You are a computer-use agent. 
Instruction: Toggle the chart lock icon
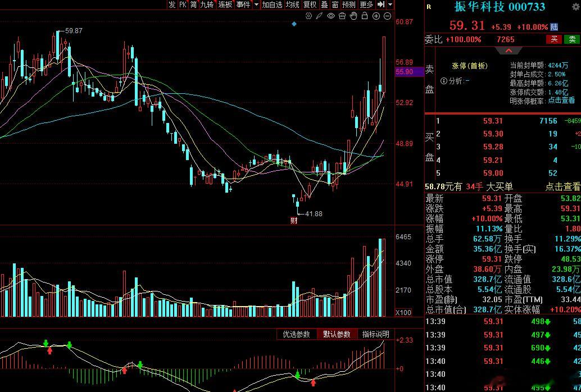[365, 16]
